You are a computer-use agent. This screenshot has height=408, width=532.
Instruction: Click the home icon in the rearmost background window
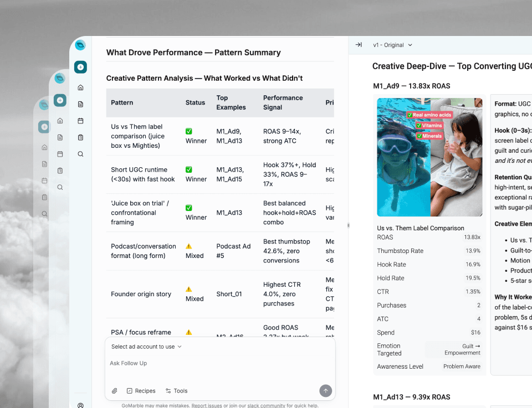pos(44,147)
